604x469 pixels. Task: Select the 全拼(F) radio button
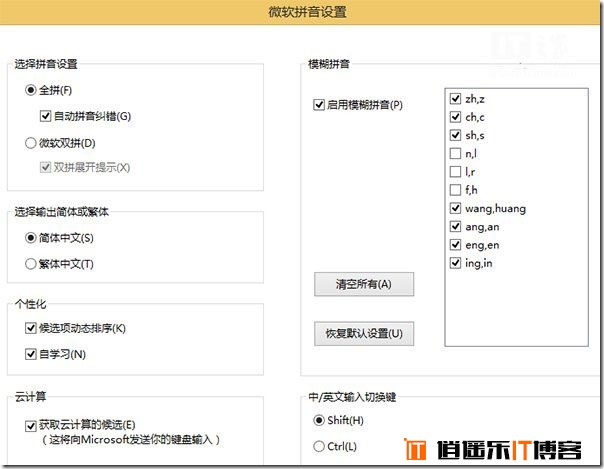pos(30,90)
